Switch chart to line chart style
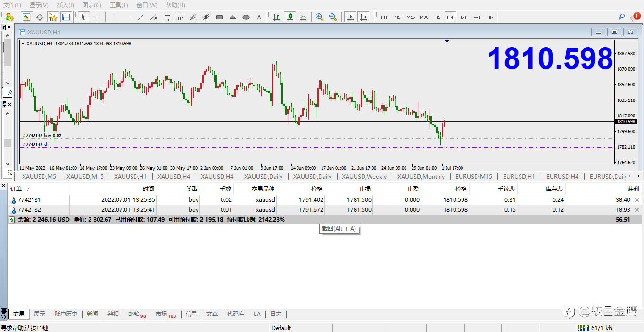644x332 pixels. [303, 17]
